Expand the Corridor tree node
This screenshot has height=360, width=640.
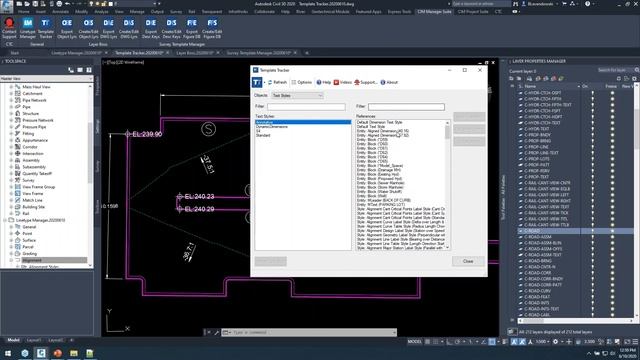(11, 147)
